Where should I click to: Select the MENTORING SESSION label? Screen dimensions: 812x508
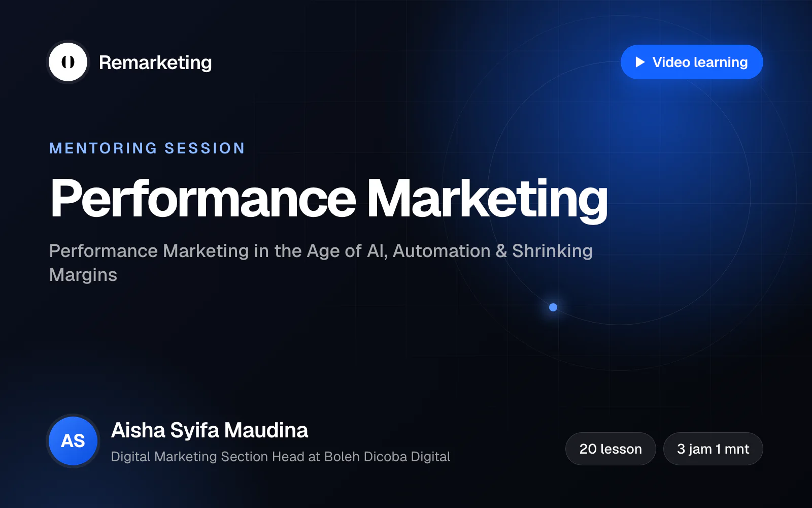coord(147,148)
